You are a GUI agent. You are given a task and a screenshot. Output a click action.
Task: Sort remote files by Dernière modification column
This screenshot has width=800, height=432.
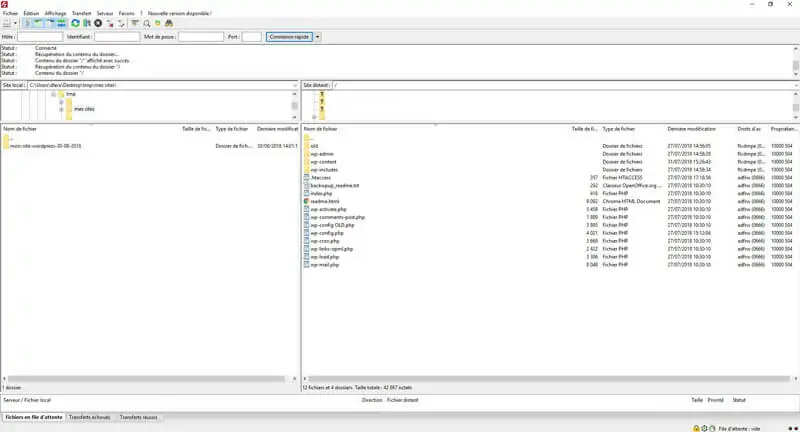(692, 129)
